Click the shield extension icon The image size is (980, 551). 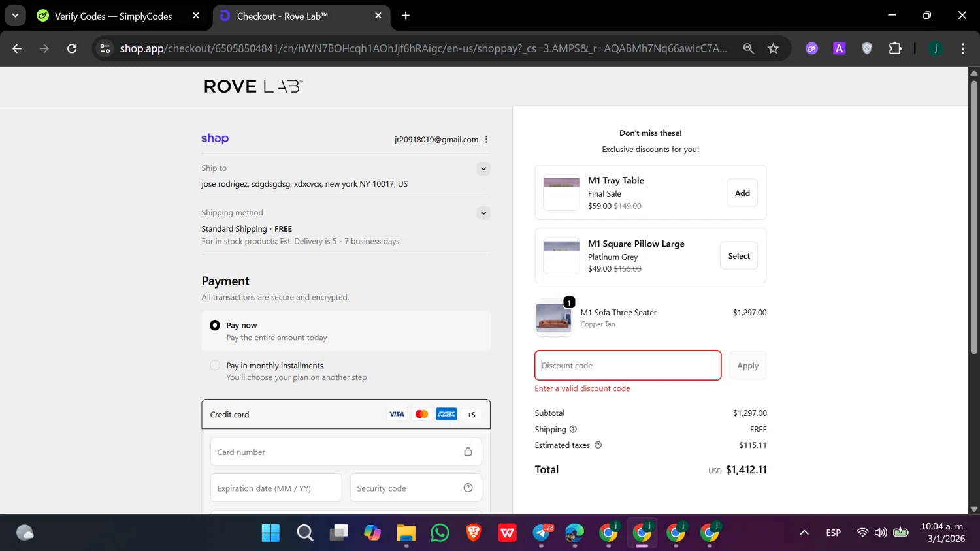coord(867,48)
